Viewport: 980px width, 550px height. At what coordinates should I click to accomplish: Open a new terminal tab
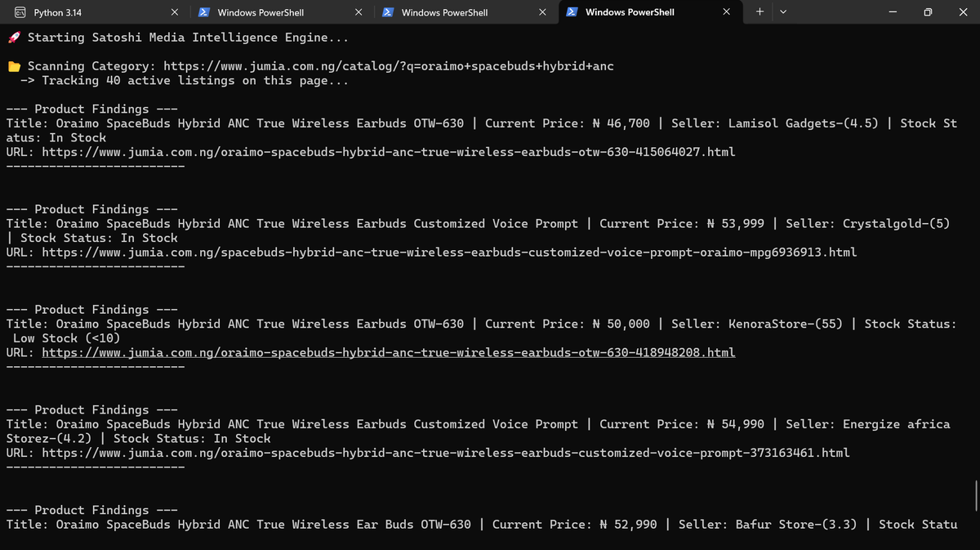pos(759,12)
